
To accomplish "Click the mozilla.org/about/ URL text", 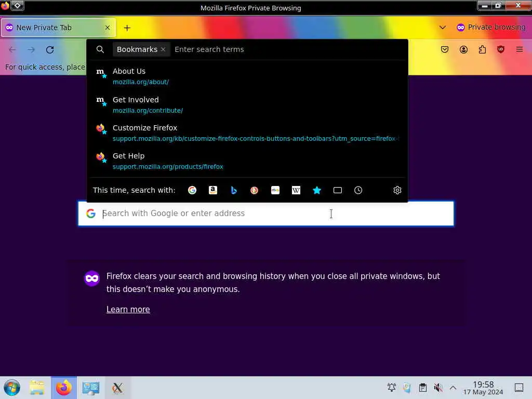I will pos(141,82).
